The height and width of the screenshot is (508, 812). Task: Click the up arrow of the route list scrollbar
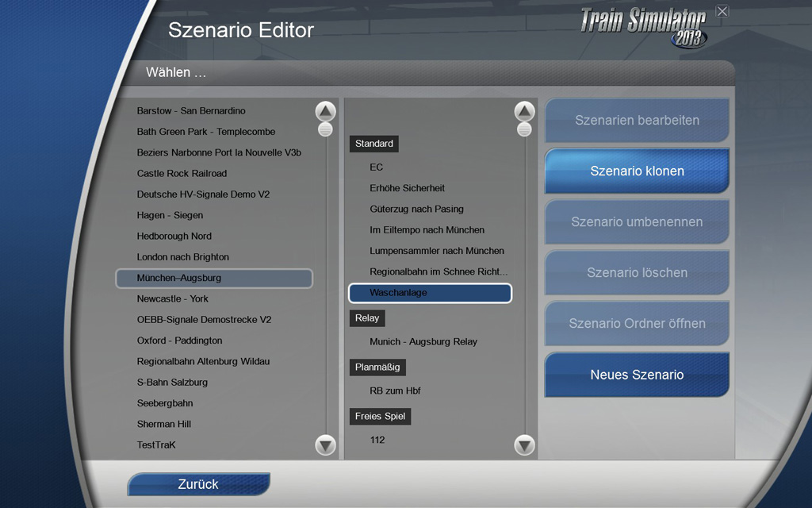coord(325,111)
